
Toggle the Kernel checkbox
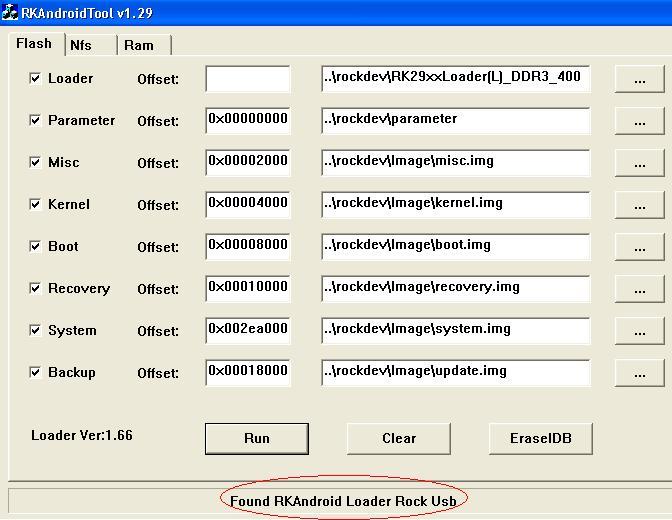tap(35, 204)
